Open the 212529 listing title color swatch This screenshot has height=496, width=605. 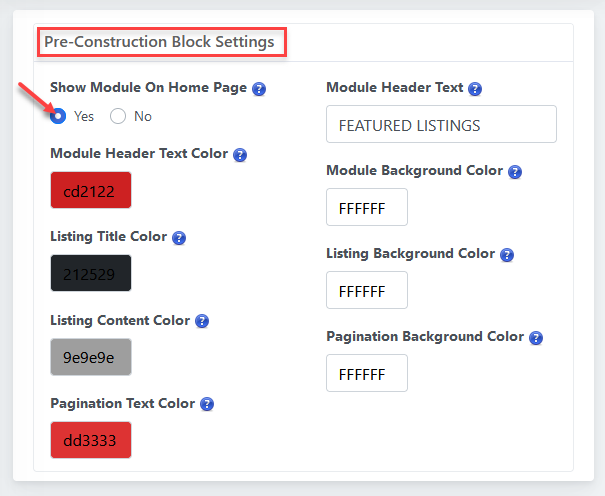pos(91,273)
